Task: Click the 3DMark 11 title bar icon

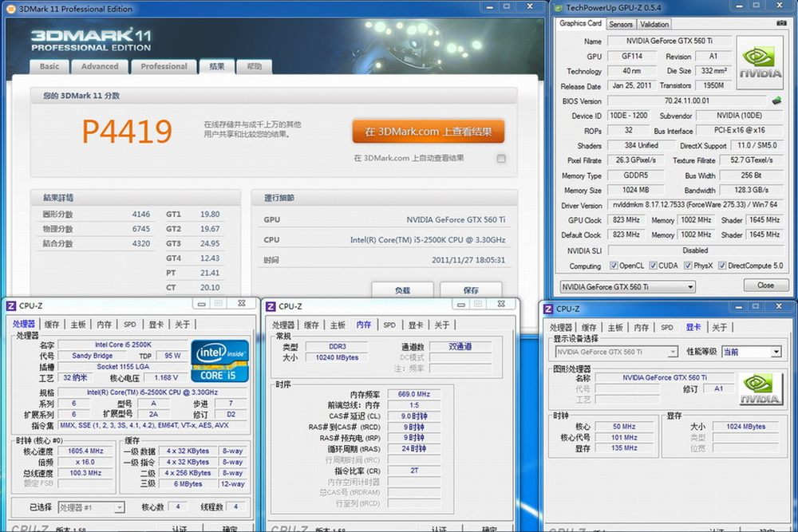Action: 10,9
